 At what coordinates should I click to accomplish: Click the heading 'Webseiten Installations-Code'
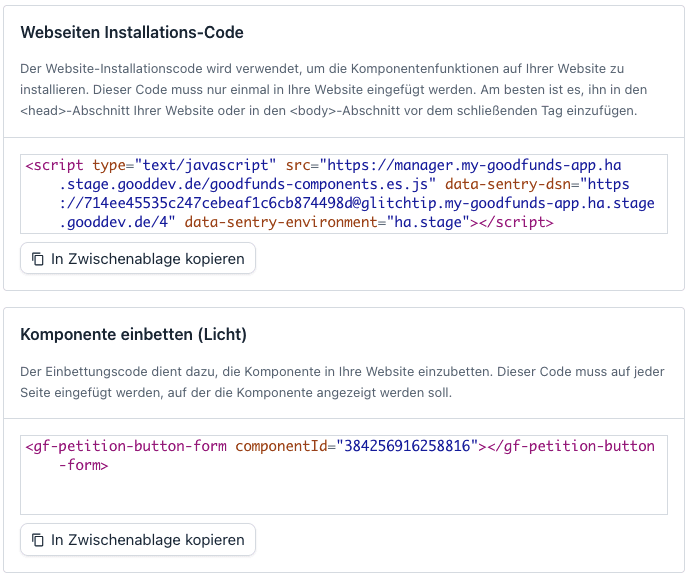click(132, 33)
